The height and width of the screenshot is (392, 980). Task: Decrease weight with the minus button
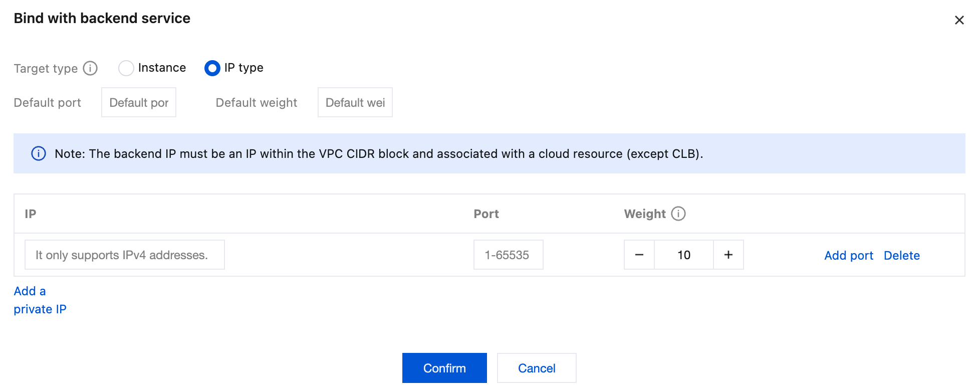pos(639,255)
